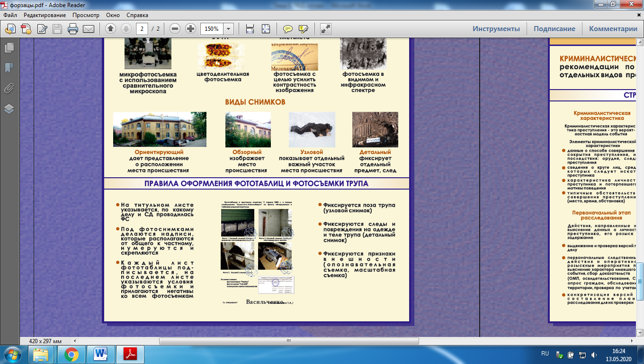Screen dimensions: 644x364
Task: Open the Windows Start button
Action: point(13,354)
